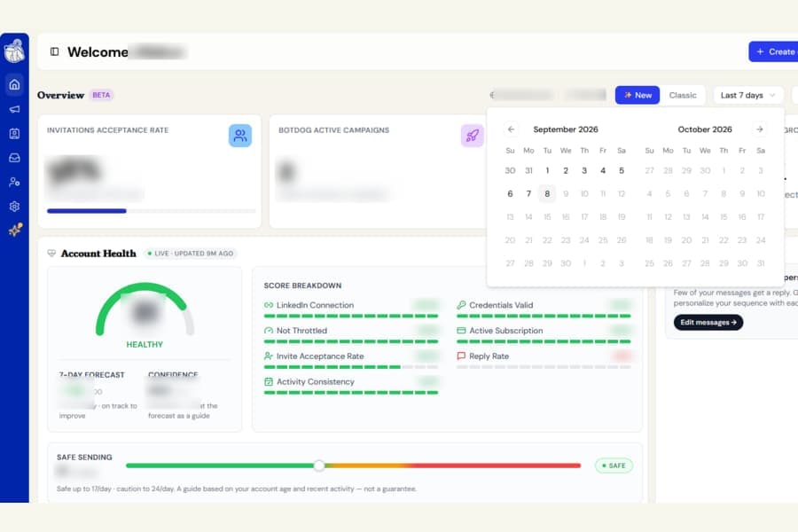Screen dimensions: 798x532
Task: Click the Not Throttled gauge icon
Action: [269, 331]
